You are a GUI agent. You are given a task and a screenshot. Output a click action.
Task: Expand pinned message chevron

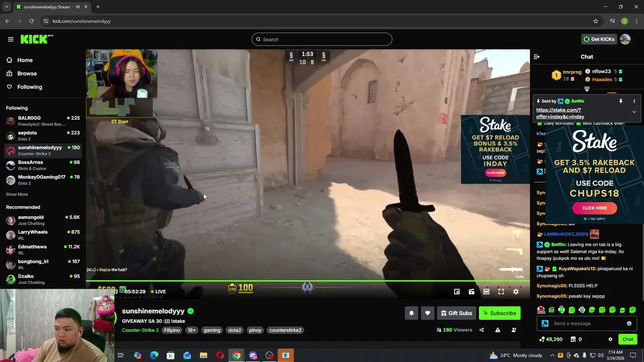634,112
